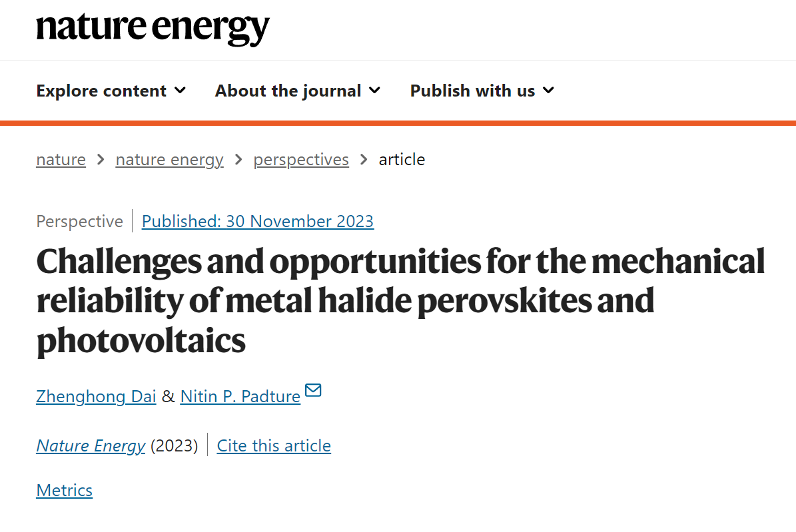
Task: Click breadcrumb arrow after nature link
Action: coord(101,159)
